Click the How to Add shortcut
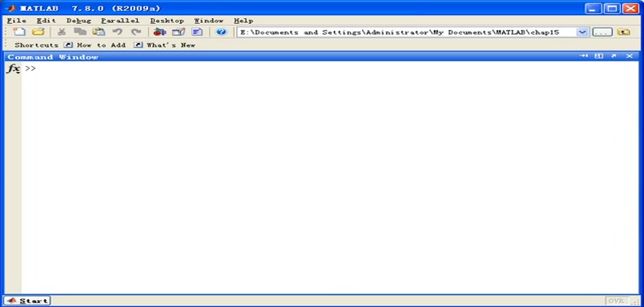 (x=95, y=45)
